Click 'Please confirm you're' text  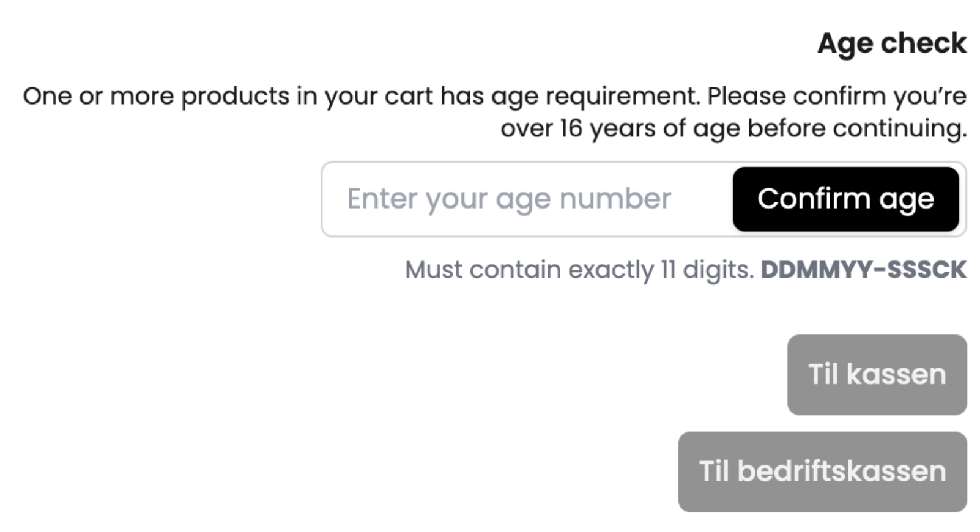[836, 97]
